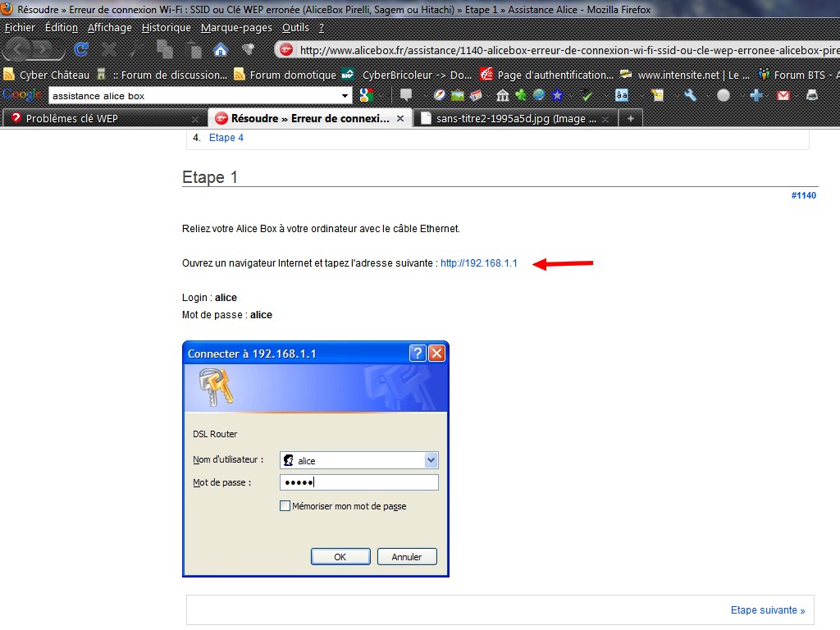Viewport: 840px width, 630px height.
Task: Open the wrench settings icon
Action: click(690, 95)
